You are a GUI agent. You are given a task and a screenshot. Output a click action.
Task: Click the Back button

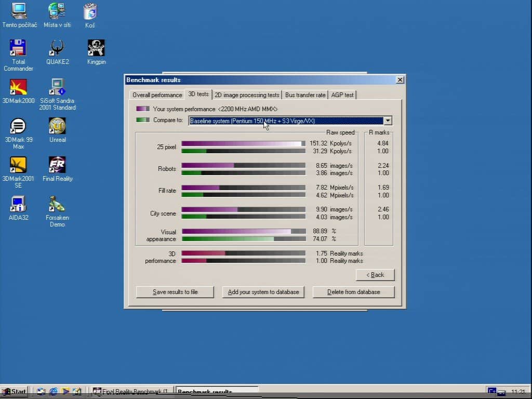(x=375, y=275)
